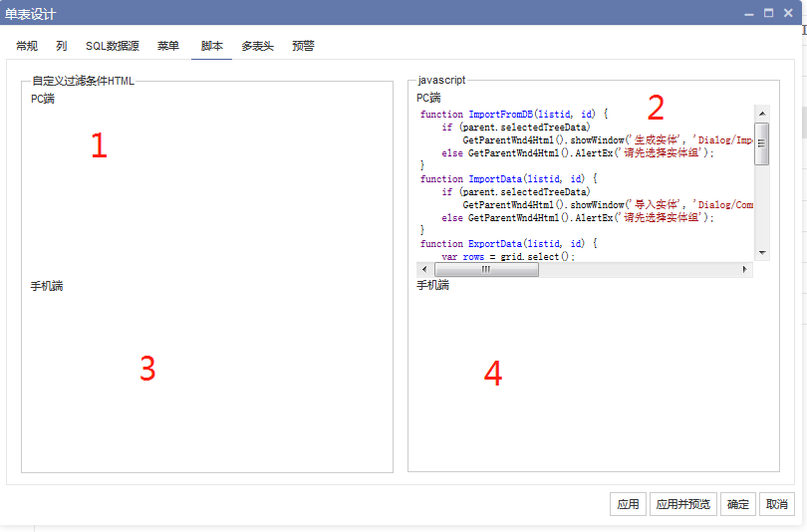Viewport: 807px width, 532px height.
Task: Click the 应用 button
Action: coord(628,504)
